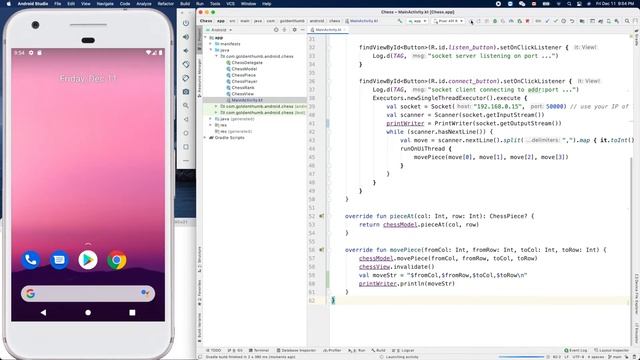The width and height of the screenshot is (640, 360).
Task: Open emulator extended controls (three dots)
Action: pos(186,161)
